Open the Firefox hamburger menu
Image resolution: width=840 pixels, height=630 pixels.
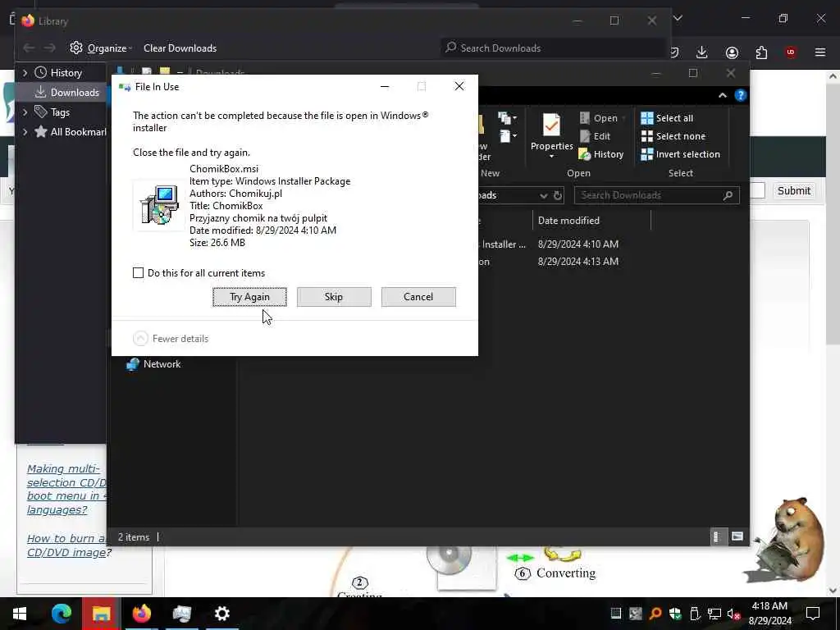[x=820, y=52]
